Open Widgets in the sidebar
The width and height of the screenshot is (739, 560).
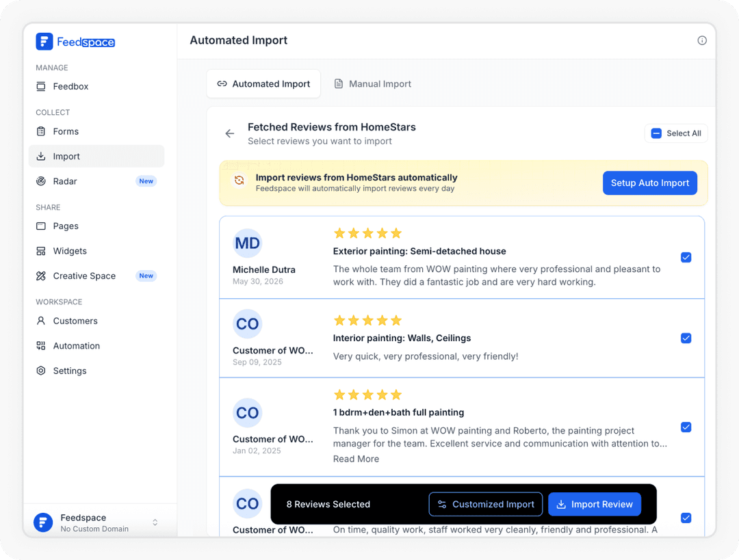click(x=96, y=251)
